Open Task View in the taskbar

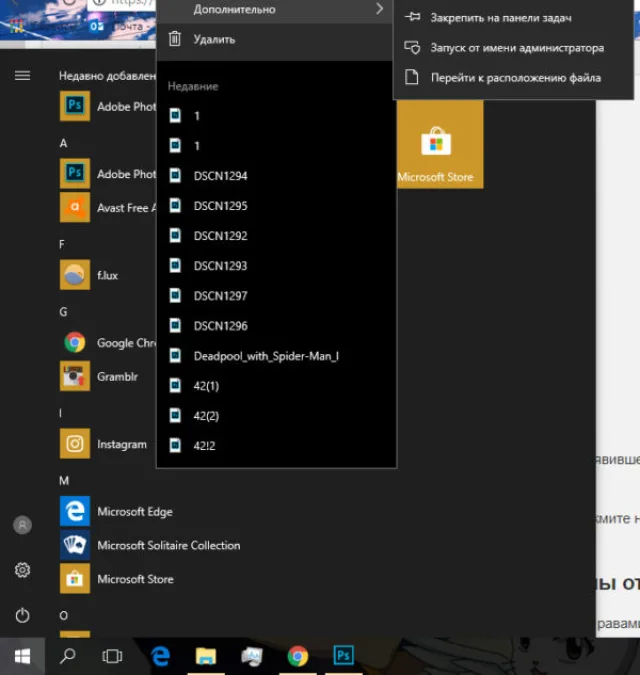click(112, 656)
